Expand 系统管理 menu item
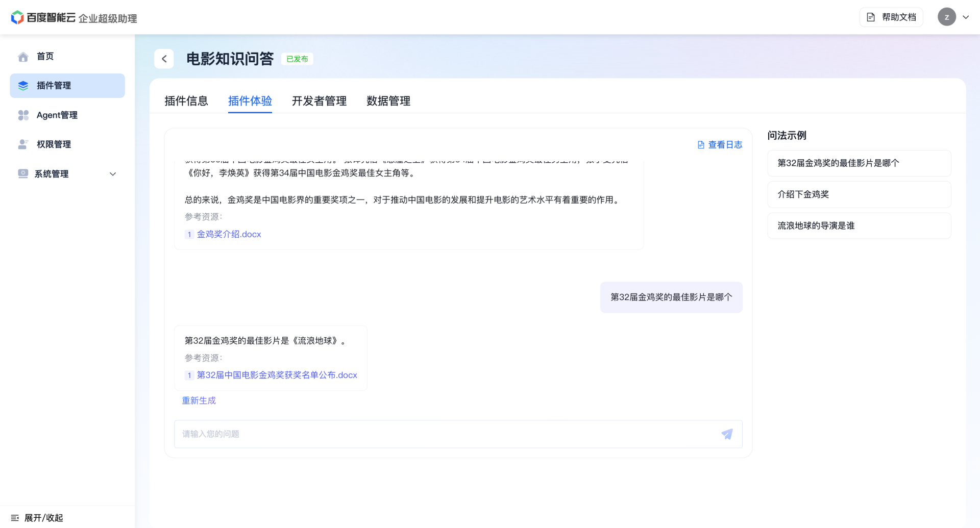The width and height of the screenshot is (980, 528). coord(67,174)
